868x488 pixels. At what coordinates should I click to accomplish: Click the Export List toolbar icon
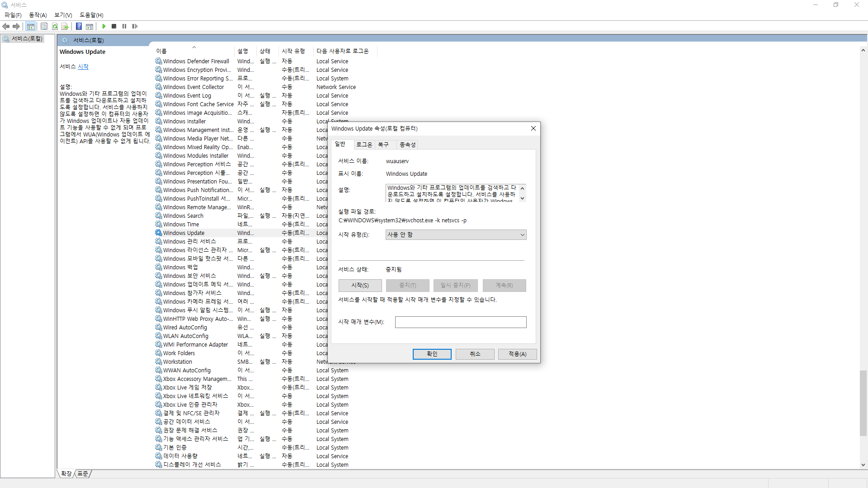[x=65, y=26]
